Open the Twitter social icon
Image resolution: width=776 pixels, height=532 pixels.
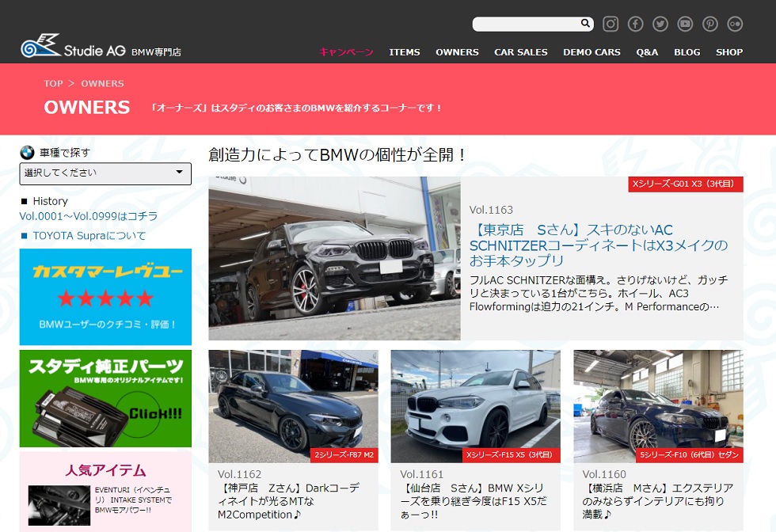click(660, 24)
